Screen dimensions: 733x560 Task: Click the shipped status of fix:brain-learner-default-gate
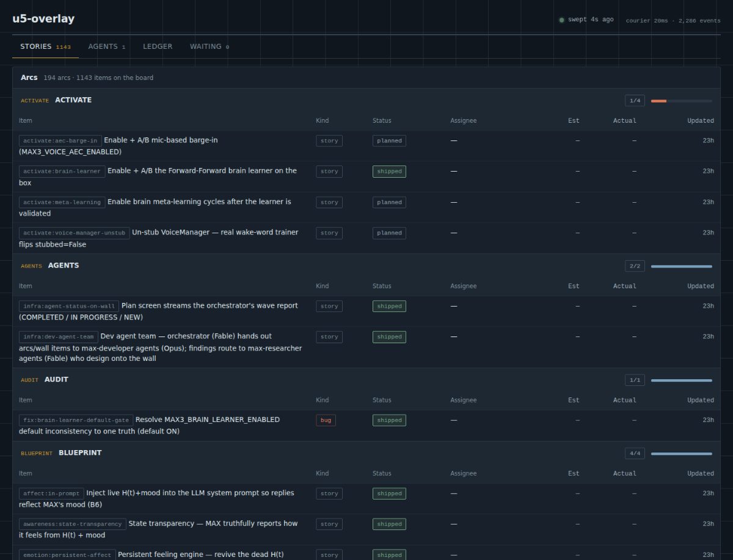(389, 421)
